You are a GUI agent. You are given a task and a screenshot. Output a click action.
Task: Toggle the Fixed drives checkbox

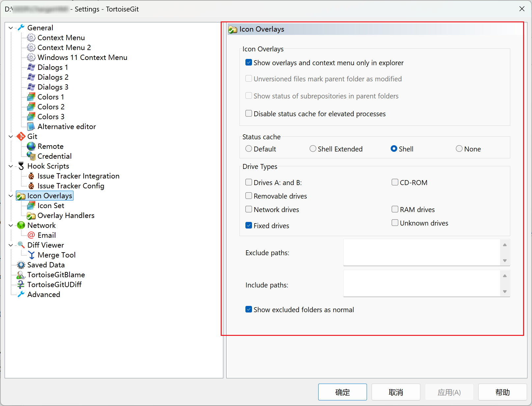click(249, 226)
